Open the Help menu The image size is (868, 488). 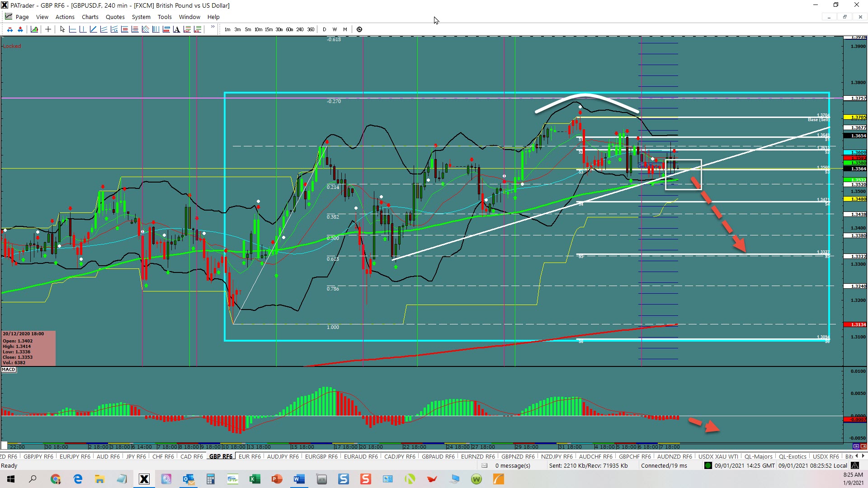pyautogui.click(x=213, y=17)
